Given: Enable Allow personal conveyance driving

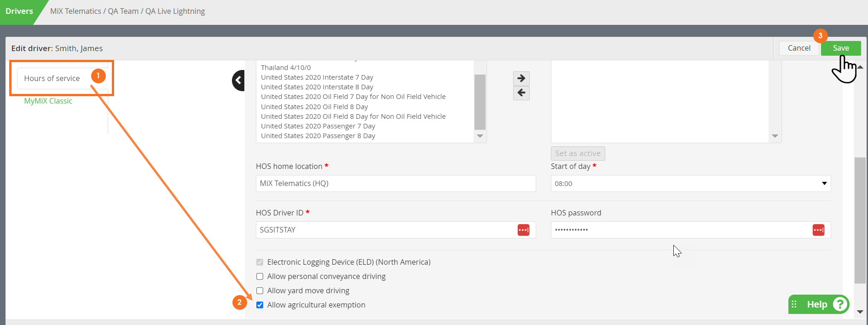Looking at the screenshot, I should [260, 276].
